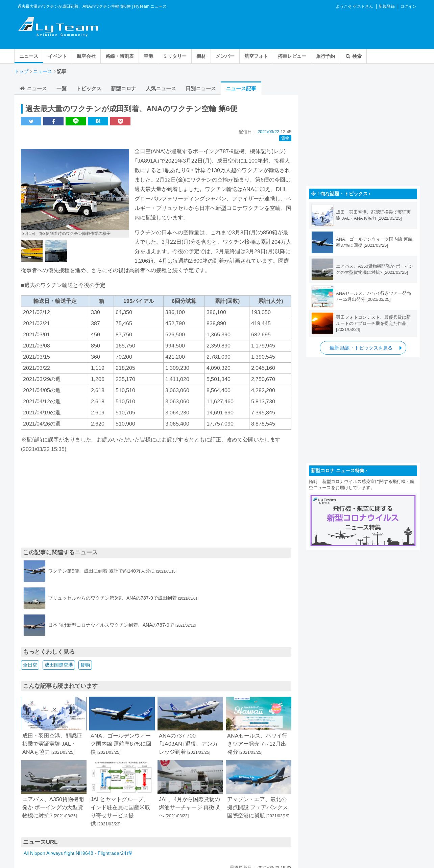Open the 路線・時刻表 navigation item
The image size is (434, 868).
point(120,56)
